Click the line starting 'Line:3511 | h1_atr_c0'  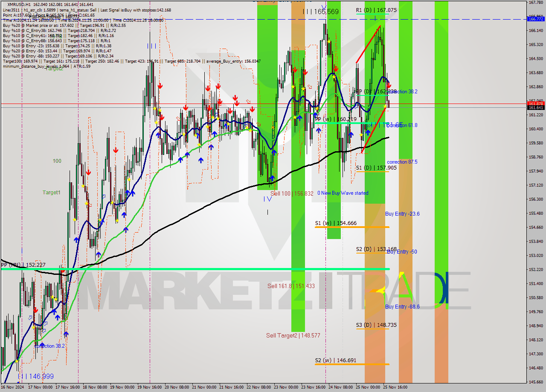tap(87, 9)
